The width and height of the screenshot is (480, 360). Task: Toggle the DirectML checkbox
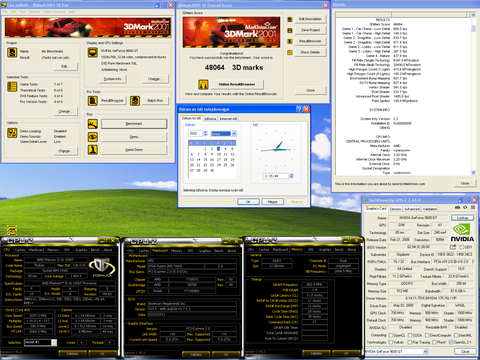[456, 335]
